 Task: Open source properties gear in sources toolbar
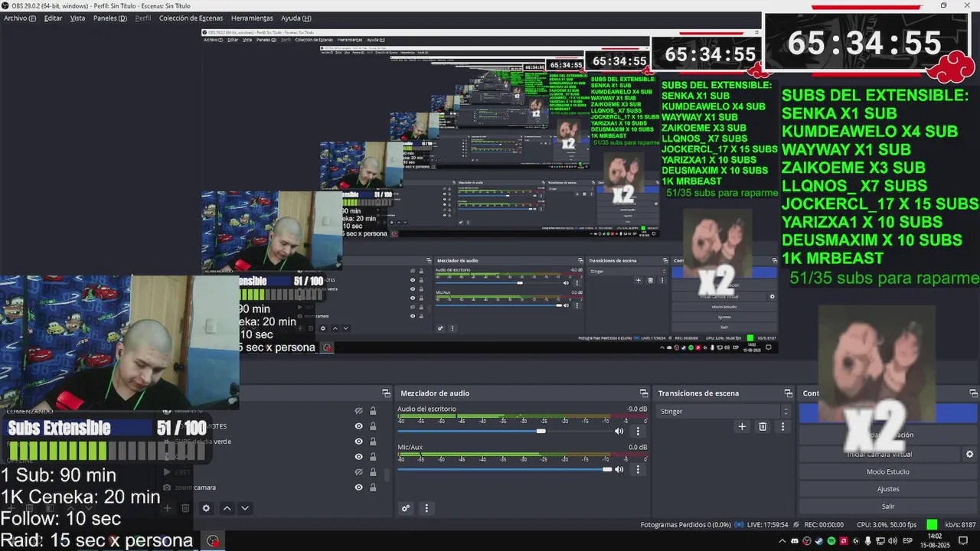[x=206, y=508]
